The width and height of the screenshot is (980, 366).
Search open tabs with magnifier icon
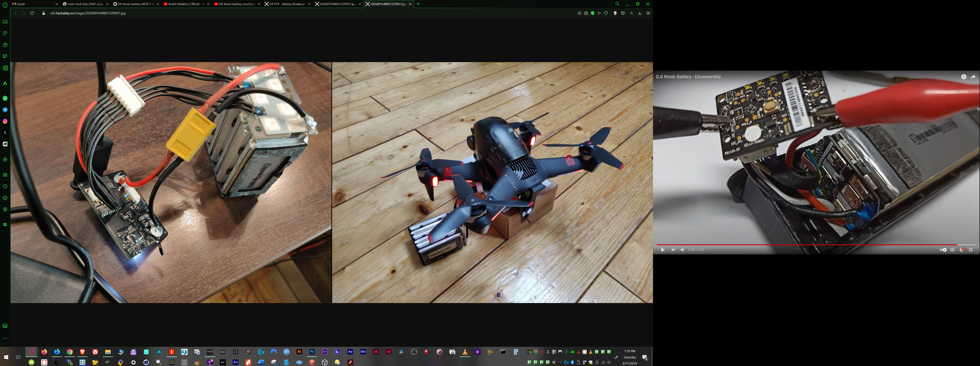click(617, 4)
